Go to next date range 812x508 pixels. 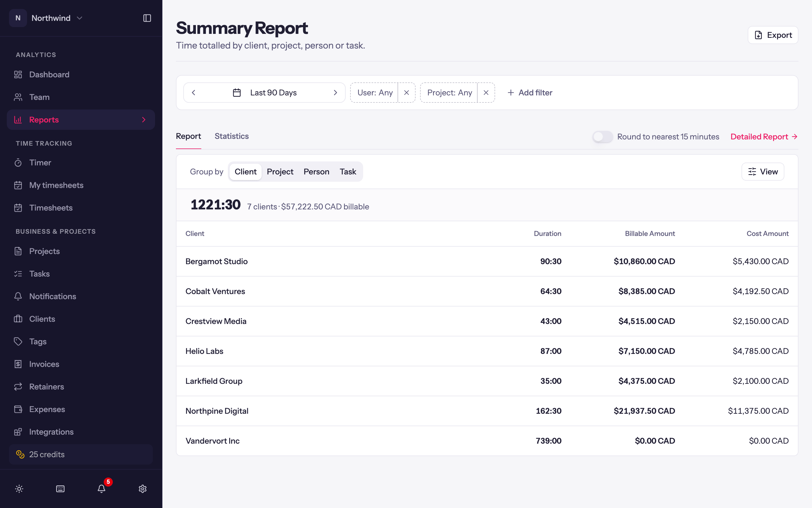[x=335, y=93]
